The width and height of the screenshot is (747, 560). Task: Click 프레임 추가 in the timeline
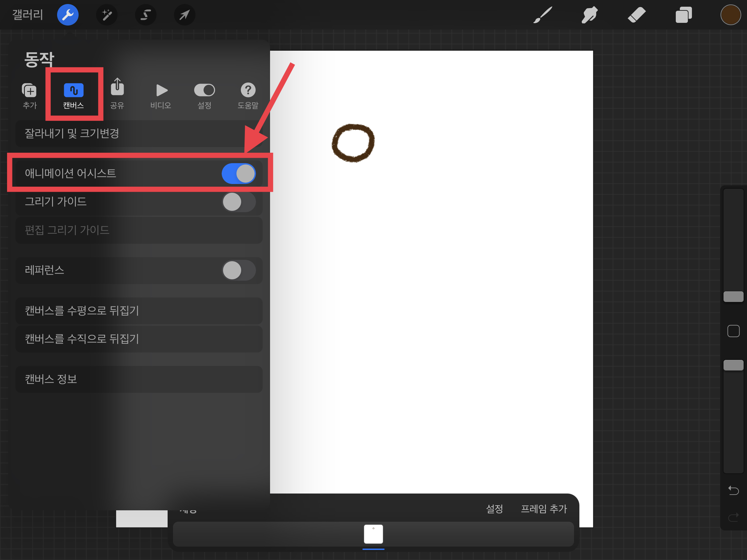point(543,509)
